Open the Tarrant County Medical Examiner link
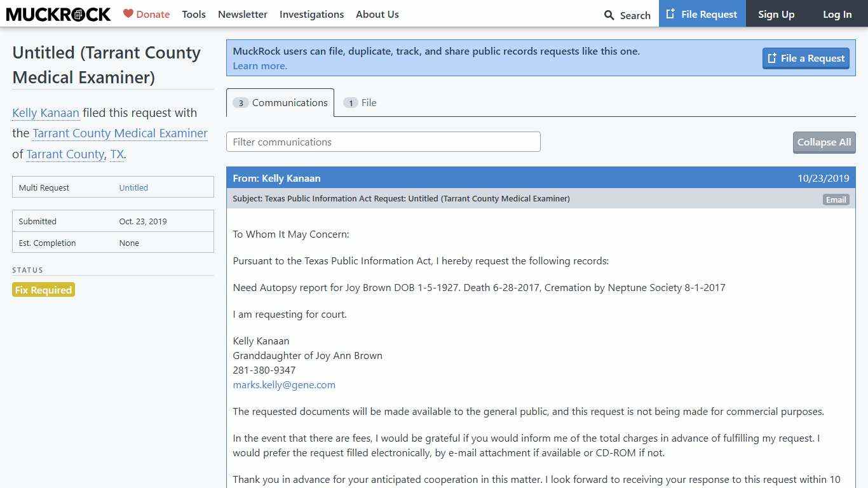The width and height of the screenshot is (868, 488). pos(120,133)
